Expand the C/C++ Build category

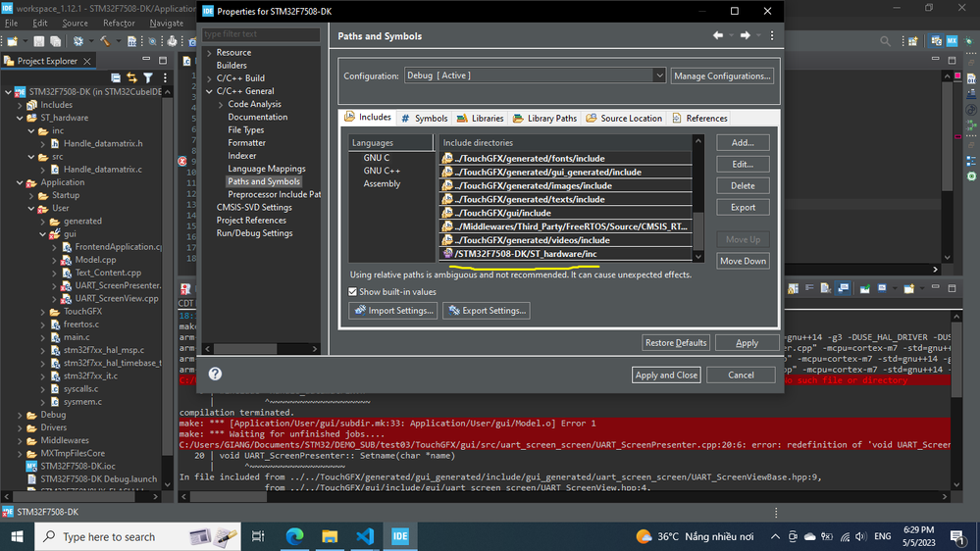(x=209, y=78)
